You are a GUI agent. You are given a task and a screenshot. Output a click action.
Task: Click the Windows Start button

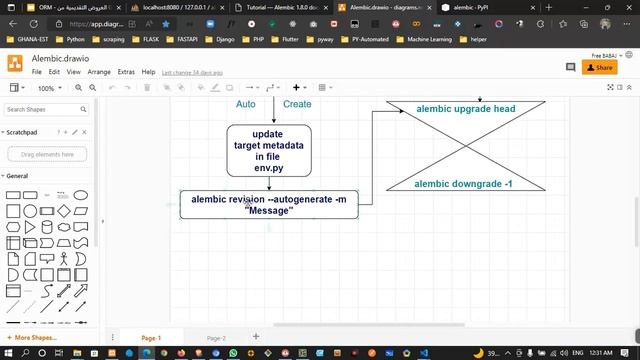(8, 353)
